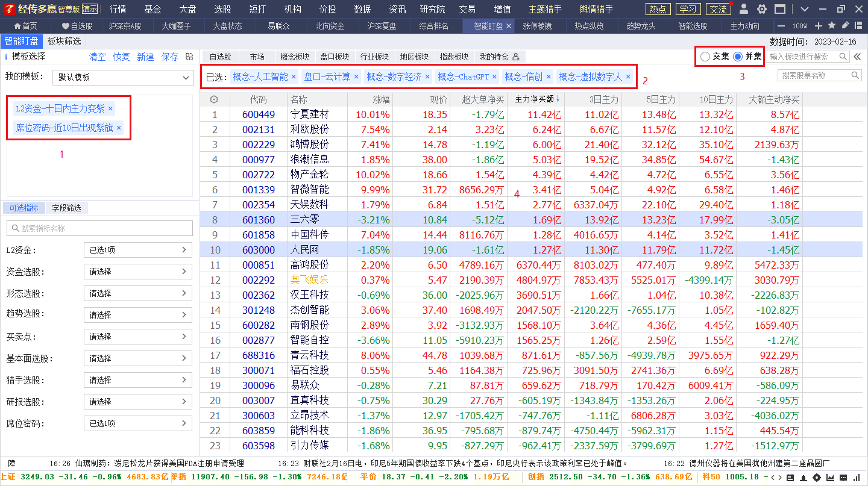
Task: Expand the 形态选股 selector
Action: (138, 293)
